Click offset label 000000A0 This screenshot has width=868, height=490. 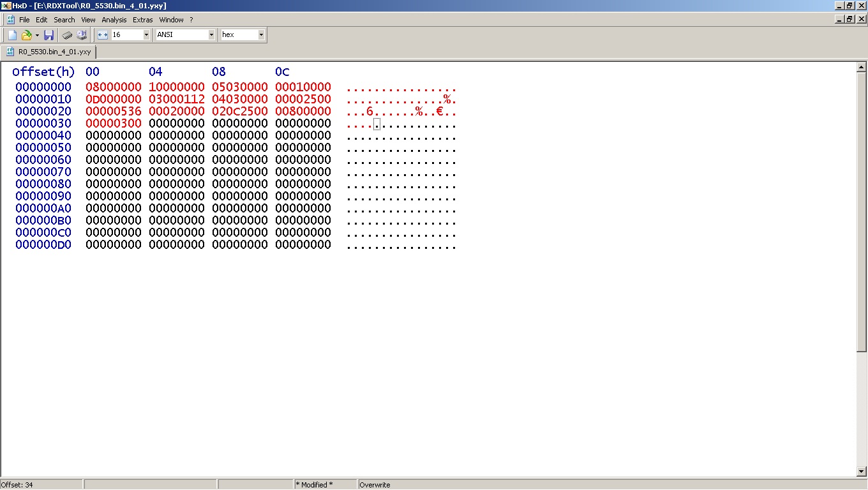tap(43, 208)
